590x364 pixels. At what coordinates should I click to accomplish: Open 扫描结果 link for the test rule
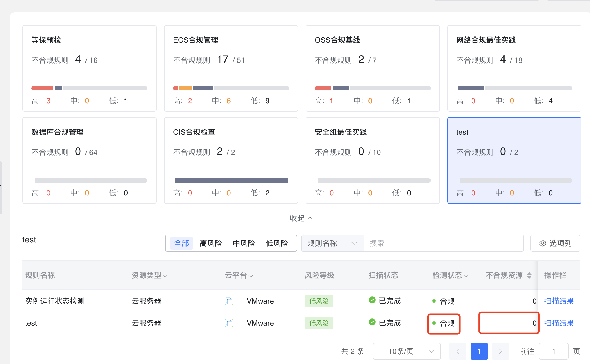point(559,323)
